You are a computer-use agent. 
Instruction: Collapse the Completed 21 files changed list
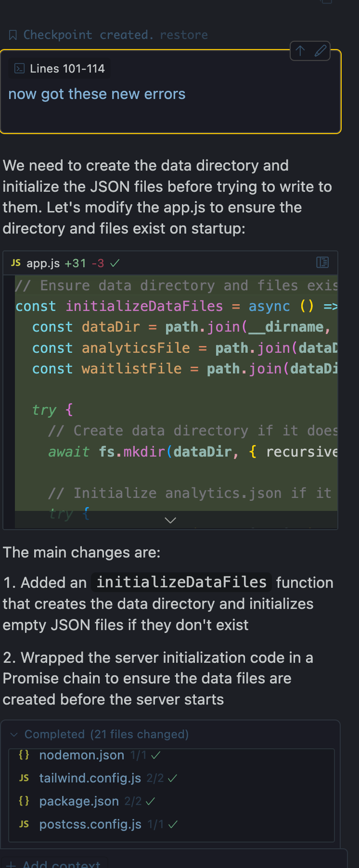pyautogui.click(x=14, y=734)
